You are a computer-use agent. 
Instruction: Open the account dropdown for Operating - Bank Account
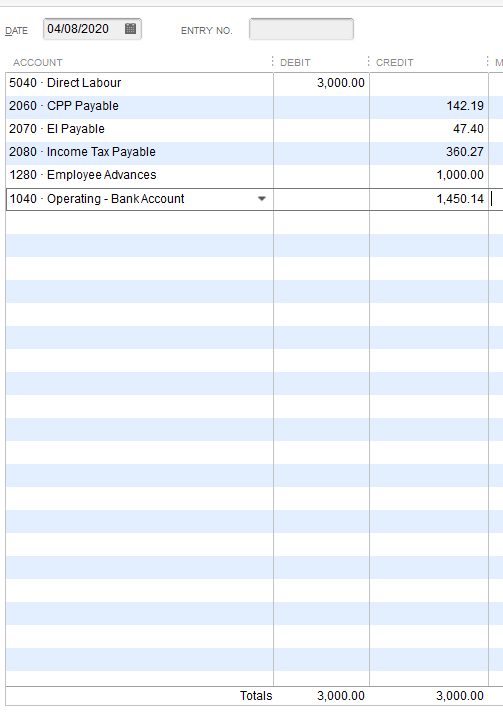262,199
